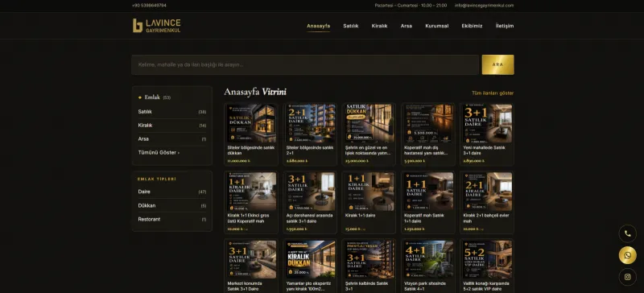Viewport: 644px width, 293px height.
Task: Filter by Arsa (1) in sidebar
Action: pyautogui.click(x=172, y=139)
